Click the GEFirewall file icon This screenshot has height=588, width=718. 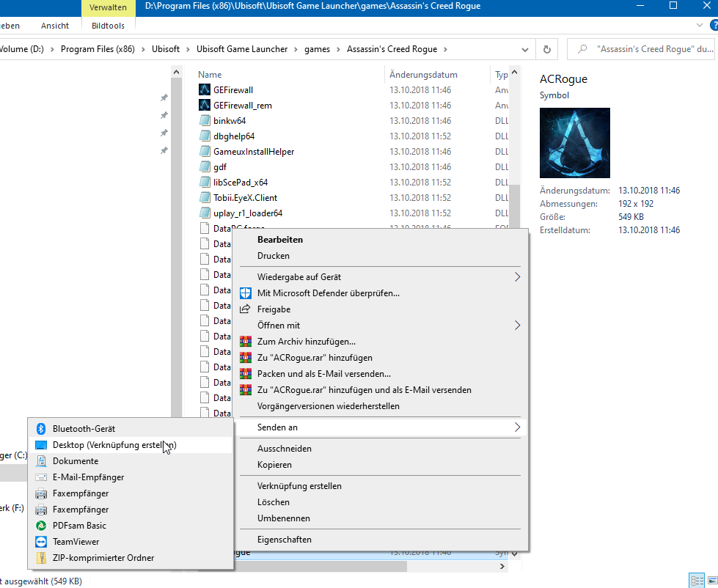(x=204, y=89)
